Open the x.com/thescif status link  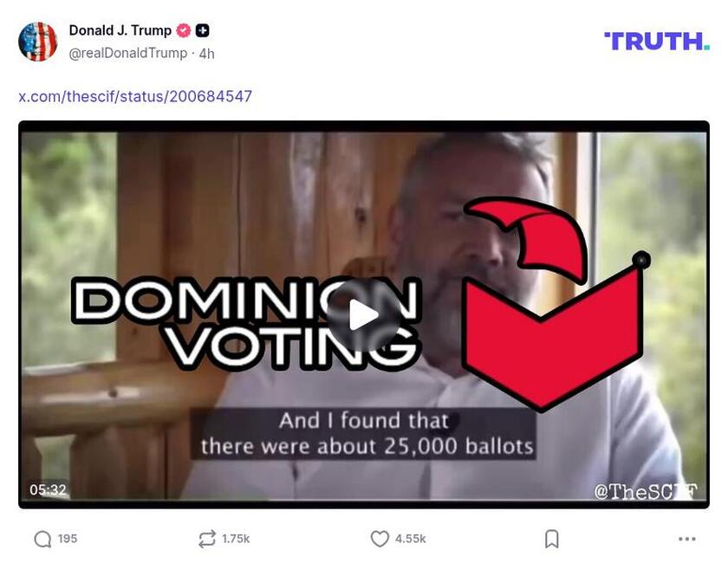(x=134, y=96)
